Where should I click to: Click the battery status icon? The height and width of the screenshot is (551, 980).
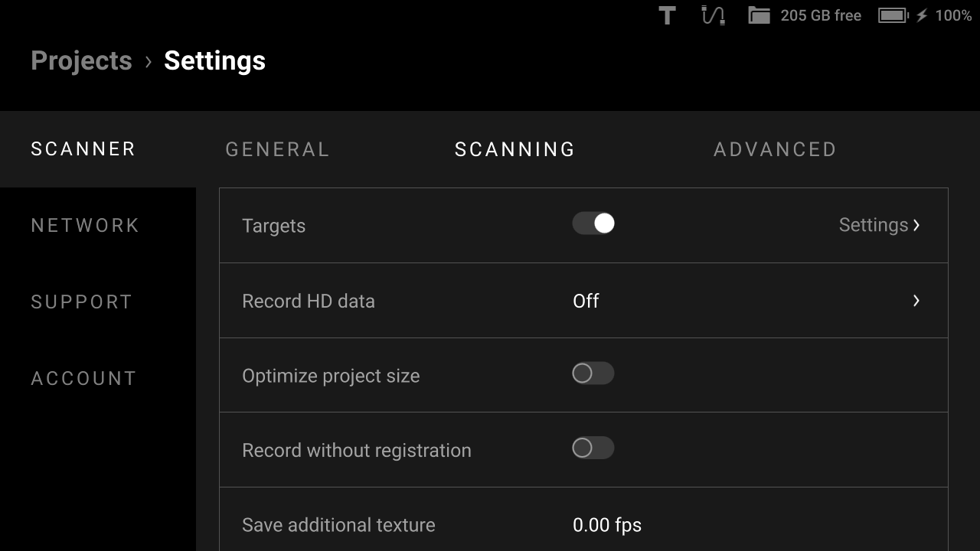tap(893, 15)
